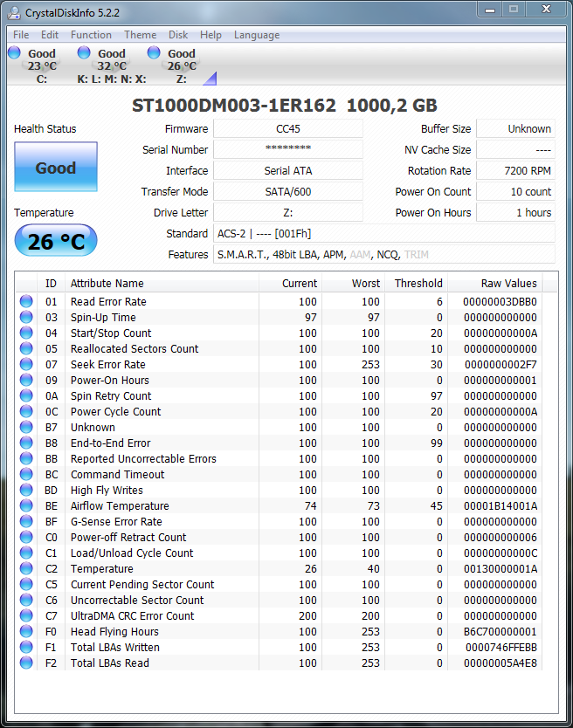Click the Power On Count 10 count field
Image resolution: width=573 pixels, height=728 pixels.
[x=516, y=191]
